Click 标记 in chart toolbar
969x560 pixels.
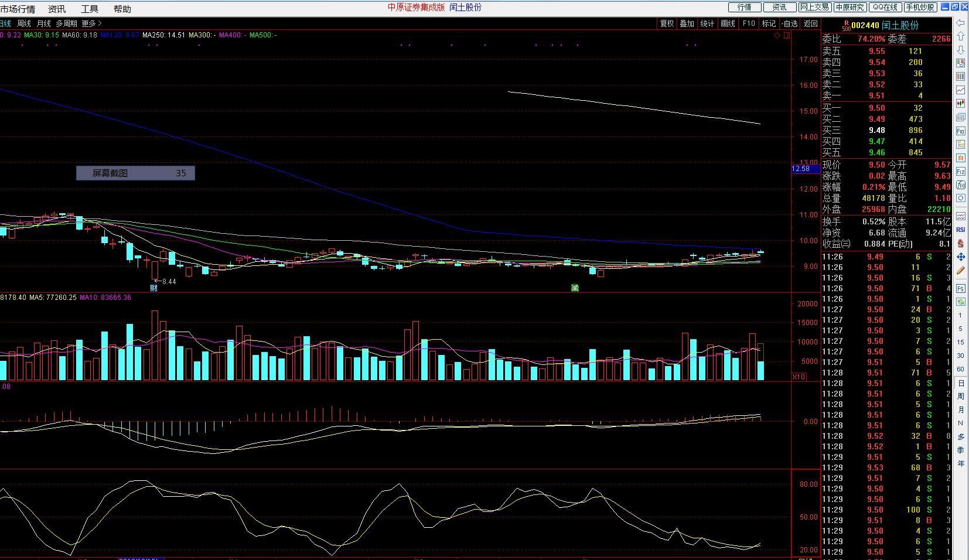[x=769, y=23]
